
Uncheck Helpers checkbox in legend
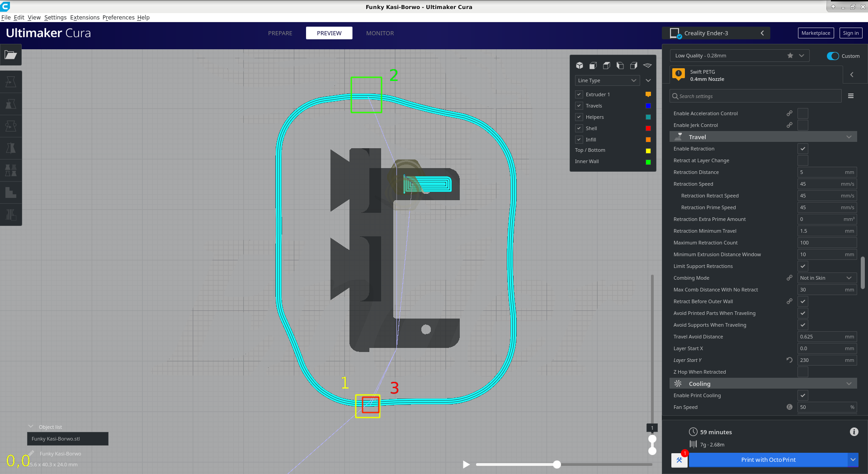(x=579, y=117)
